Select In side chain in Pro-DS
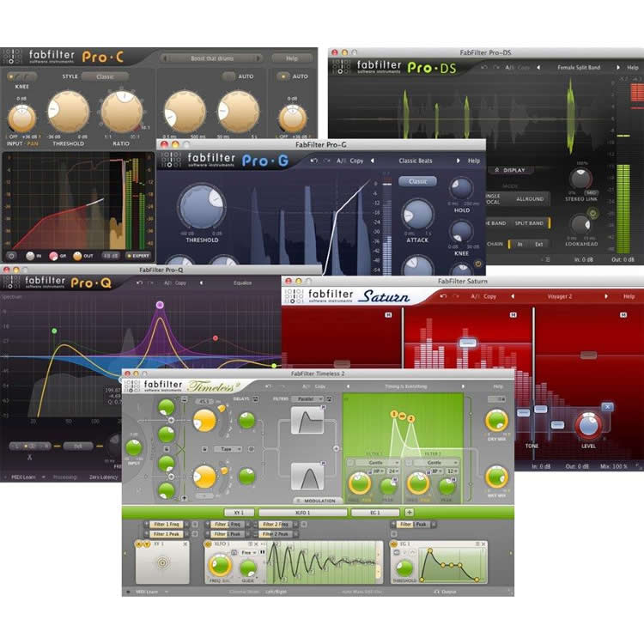This screenshot has width=644, height=644. point(519,244)
